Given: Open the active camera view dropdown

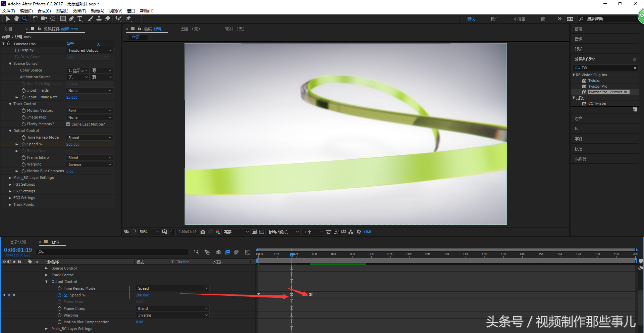Looking at the screenshot, I should coord(283,232).
